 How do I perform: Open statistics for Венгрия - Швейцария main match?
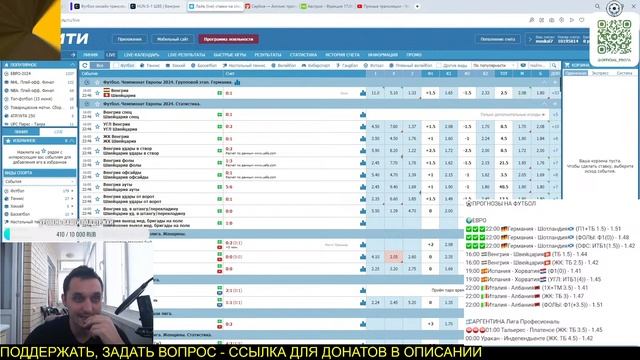tap(363, 93)
